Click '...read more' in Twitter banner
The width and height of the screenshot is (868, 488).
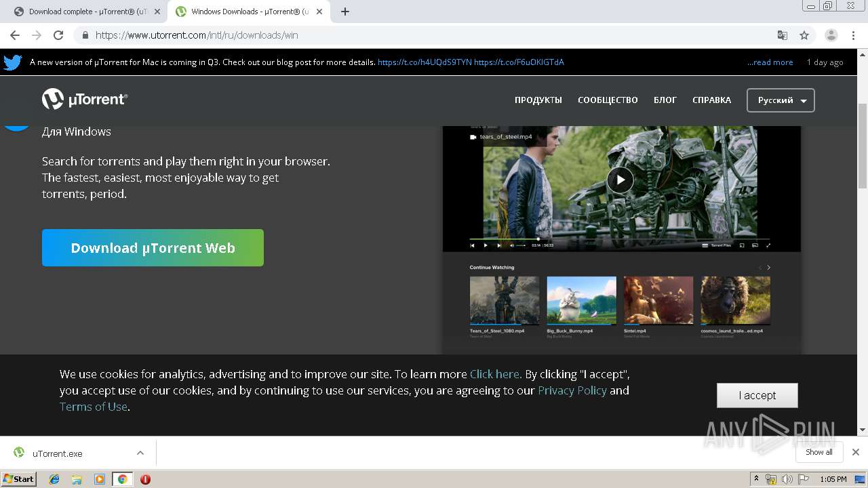(770, 62)
